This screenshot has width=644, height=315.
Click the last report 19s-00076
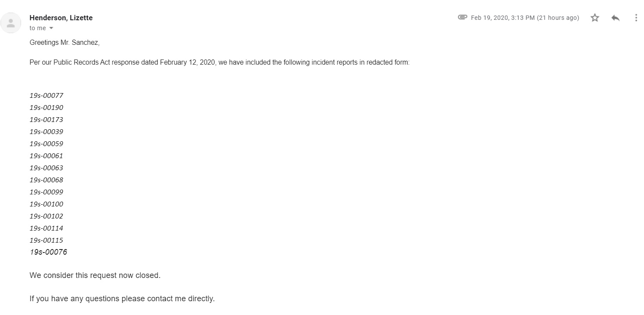pos(48,252)
